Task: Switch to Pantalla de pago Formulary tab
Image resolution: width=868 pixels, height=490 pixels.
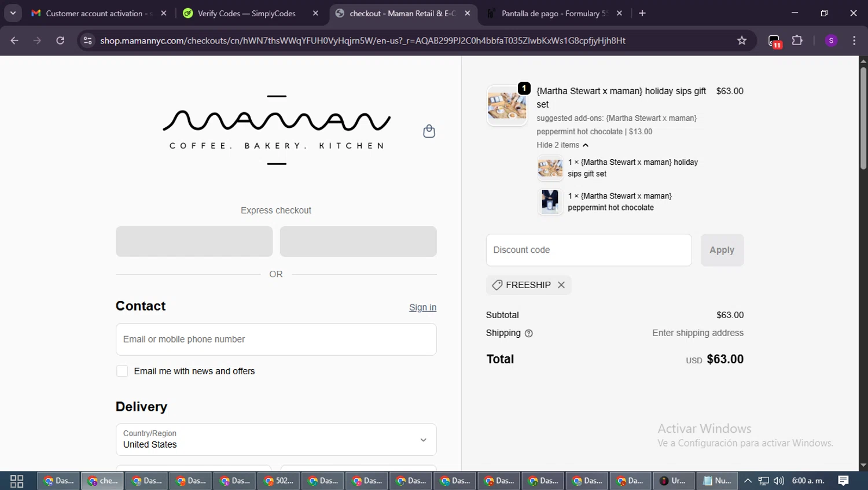Action: [x=554, y=13]
